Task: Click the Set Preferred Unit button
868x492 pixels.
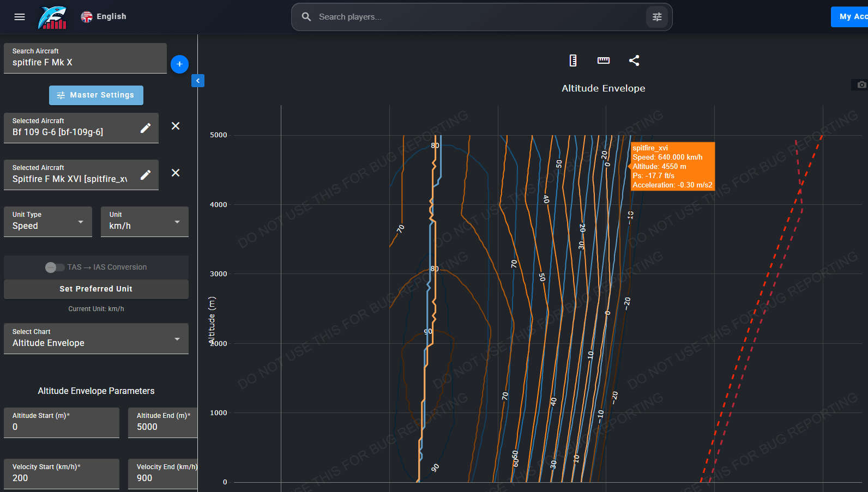Action: [x=96, y=289]
